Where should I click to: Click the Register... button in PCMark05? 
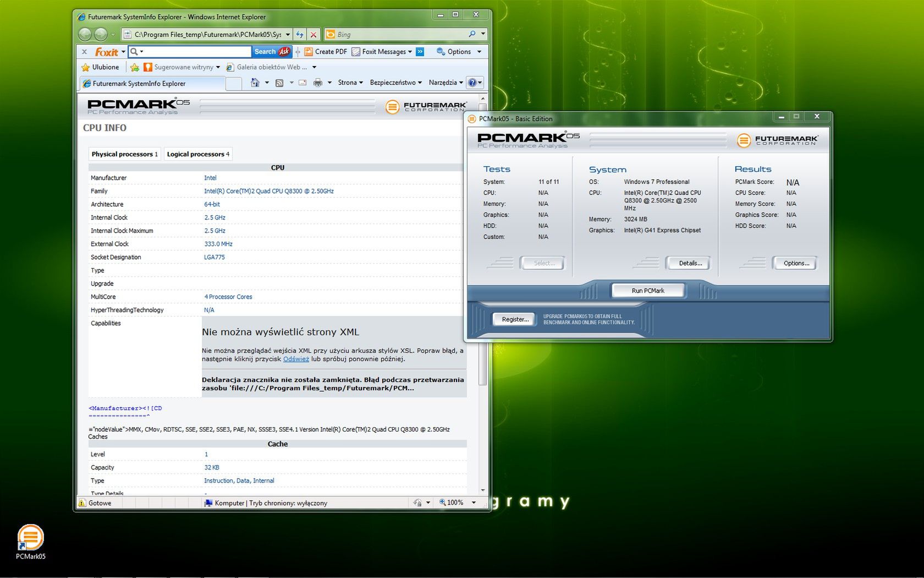[x=515, y=319]
